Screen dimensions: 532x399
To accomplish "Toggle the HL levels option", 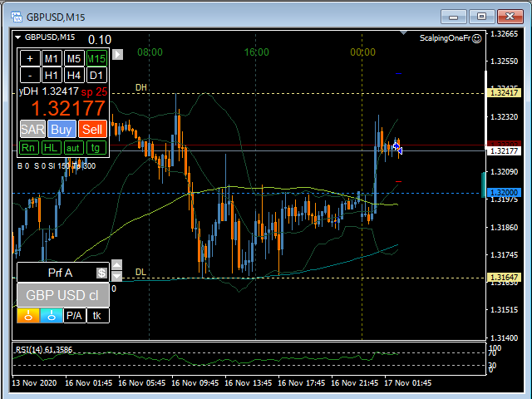I will [51, 148].
